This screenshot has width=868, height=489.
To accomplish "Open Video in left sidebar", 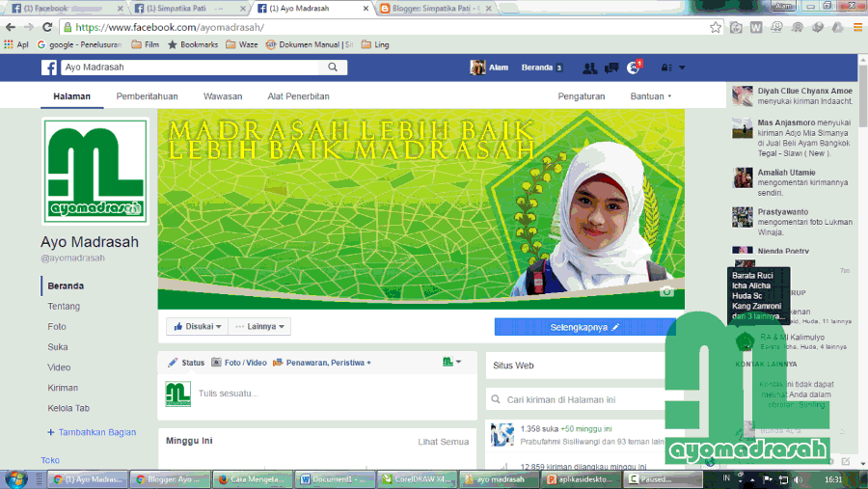I will pyautogui.click(x=59, y=367).
